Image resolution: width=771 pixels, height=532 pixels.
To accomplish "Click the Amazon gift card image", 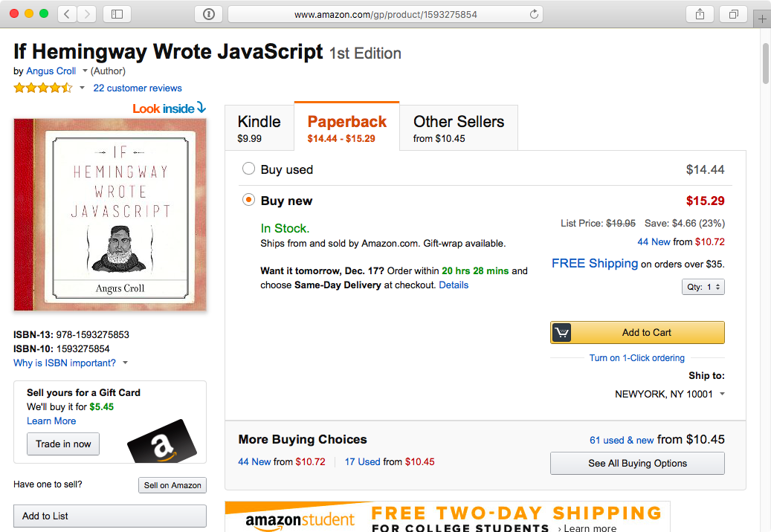I will click(x=162, y=441).
